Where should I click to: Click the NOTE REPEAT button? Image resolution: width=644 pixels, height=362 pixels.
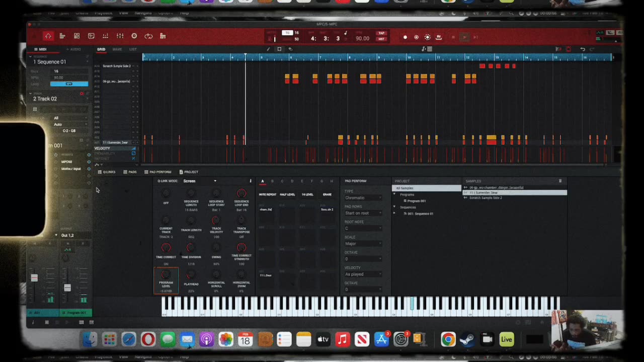268,195
